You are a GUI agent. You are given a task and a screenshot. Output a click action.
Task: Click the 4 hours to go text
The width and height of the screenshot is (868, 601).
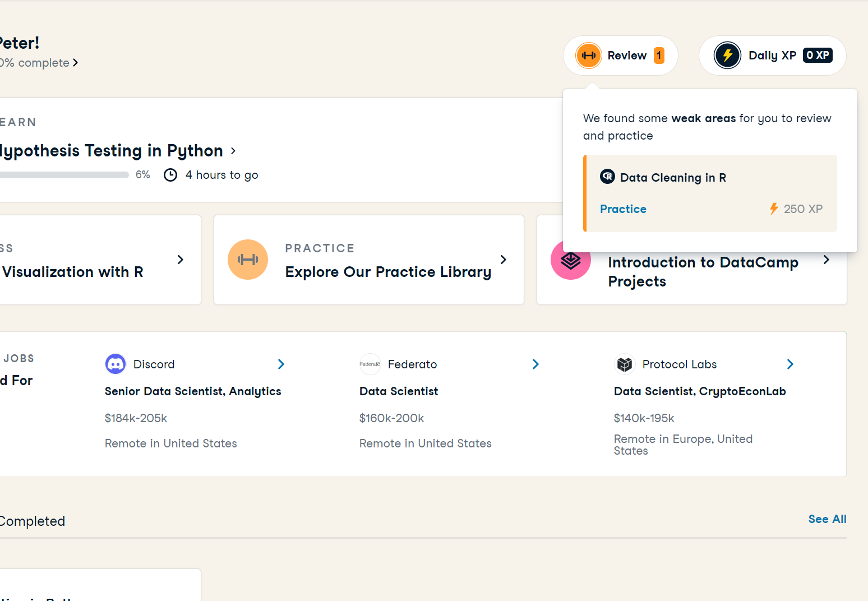click(221, 175)
